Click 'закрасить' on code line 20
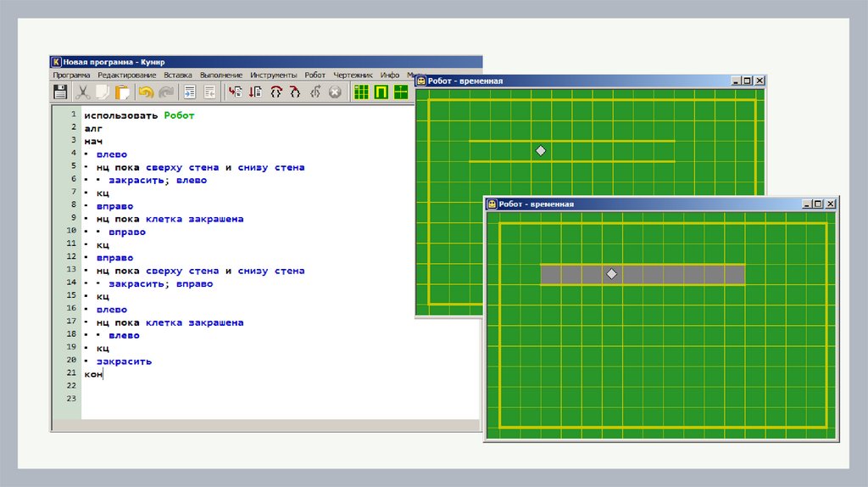 point(124,361)
